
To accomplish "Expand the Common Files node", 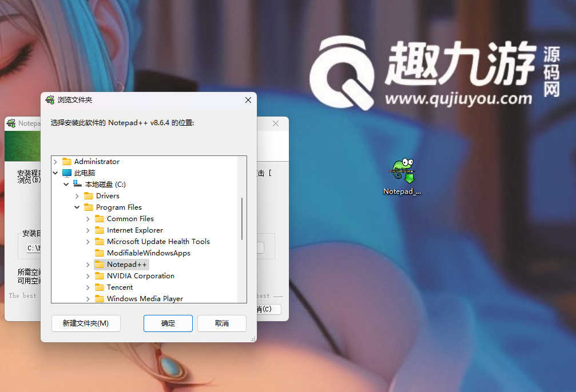I will [x=88, y=219].
